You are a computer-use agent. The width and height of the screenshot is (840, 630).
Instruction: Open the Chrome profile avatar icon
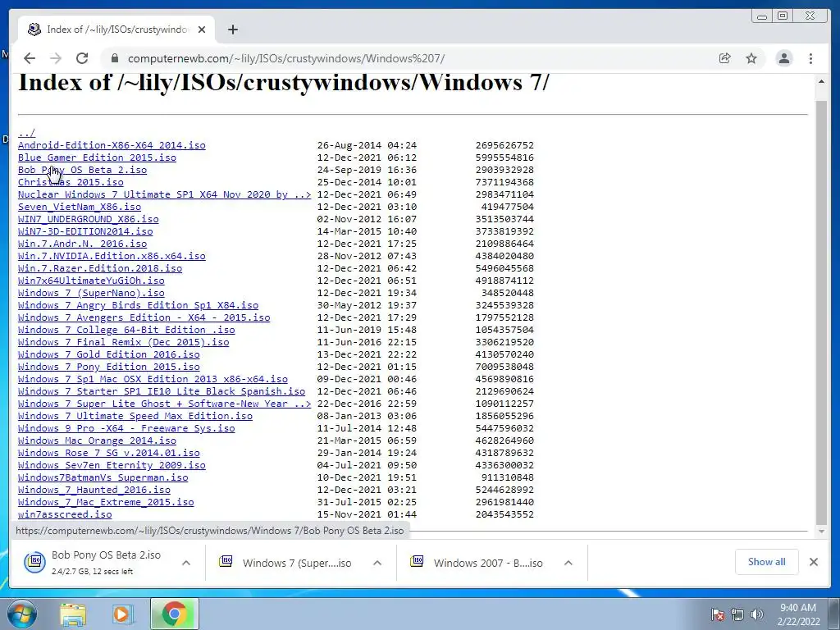tap(784, 58)
